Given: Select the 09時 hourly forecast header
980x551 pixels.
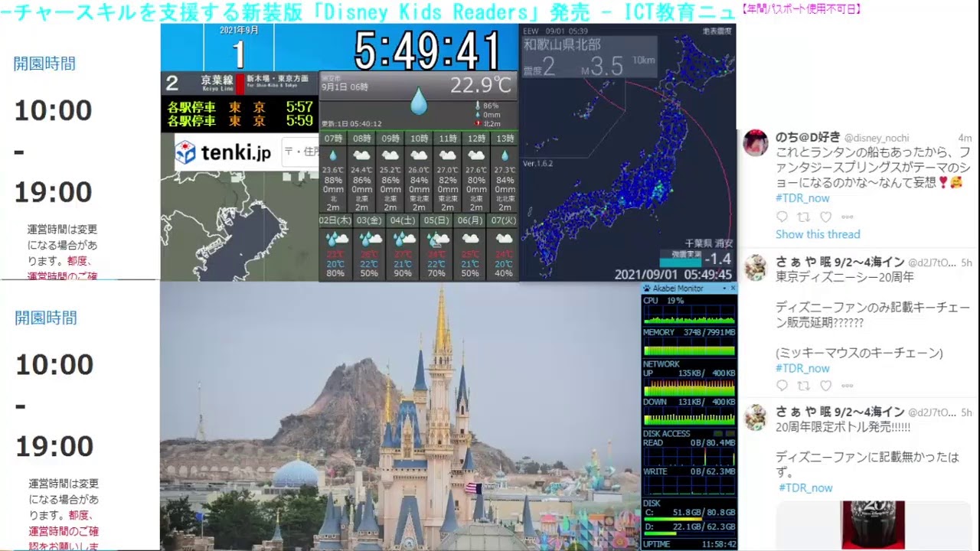Looking at the screenshot, I should 390,139.
